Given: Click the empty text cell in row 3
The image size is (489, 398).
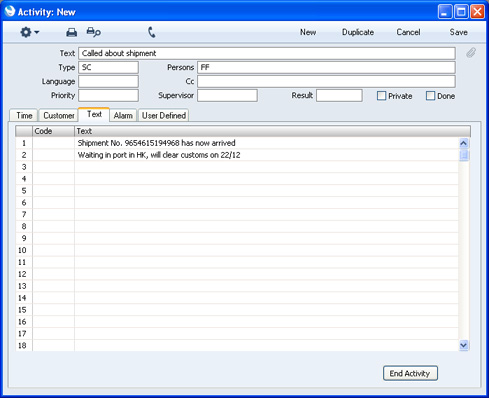Looking at the screenshot, I should coord(266,167).
